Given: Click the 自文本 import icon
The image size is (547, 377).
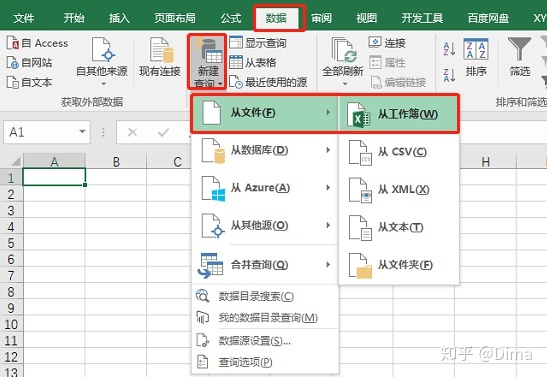Looking at the screenshot, I should click(x=13, y=82).
